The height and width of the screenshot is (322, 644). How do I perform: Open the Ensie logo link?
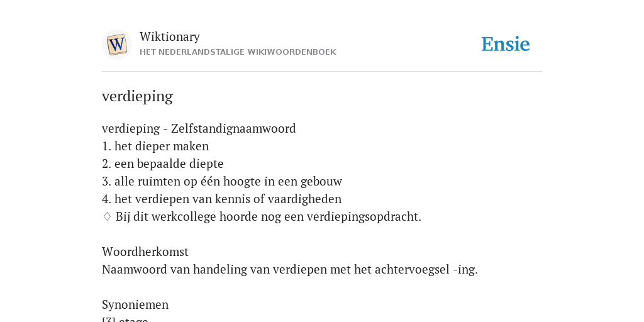(506, 44)
